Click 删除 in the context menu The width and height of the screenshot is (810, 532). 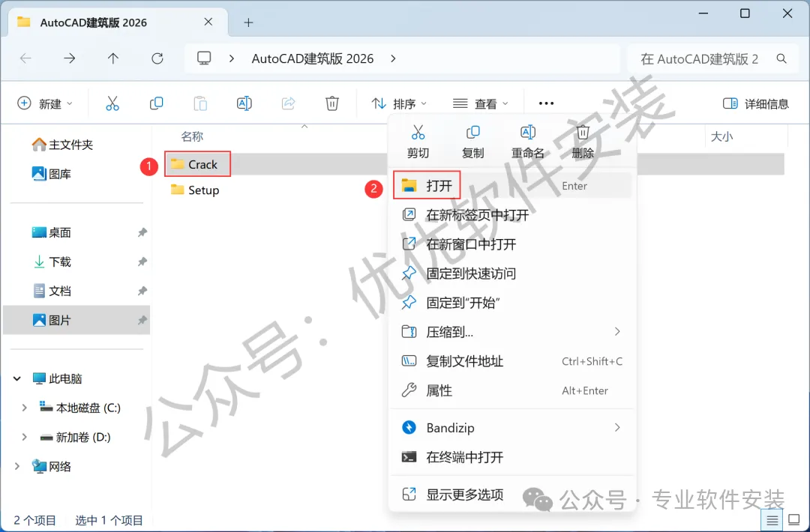[x=583, y=142]
